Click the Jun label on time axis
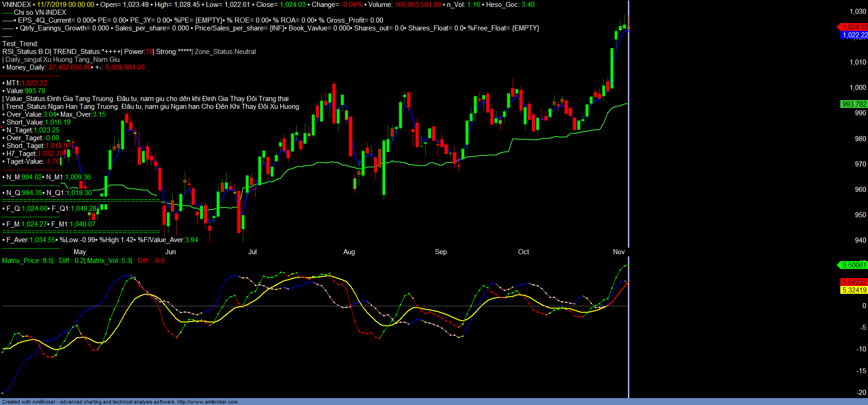This screenshot has height=405, width=868. click(170, 252)
